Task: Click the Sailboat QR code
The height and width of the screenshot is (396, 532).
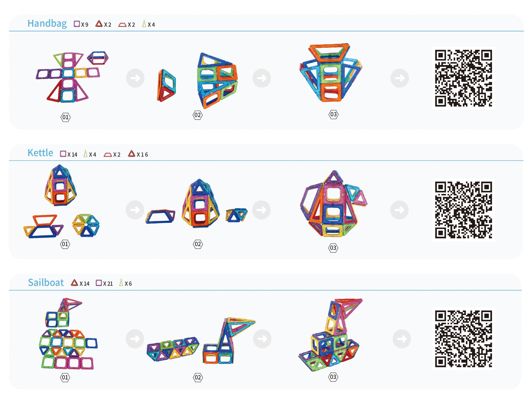Action: tap(463, 339)
